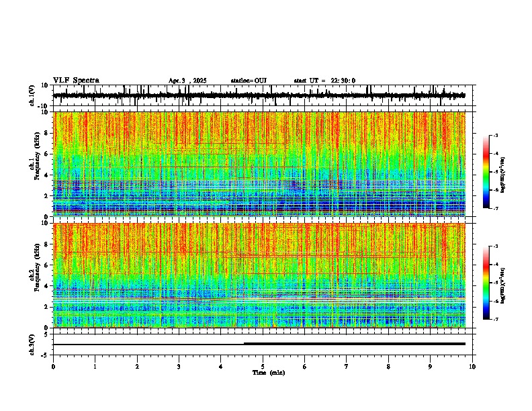Select the "Apr. 3 , 2025" date label

[187, 81]
